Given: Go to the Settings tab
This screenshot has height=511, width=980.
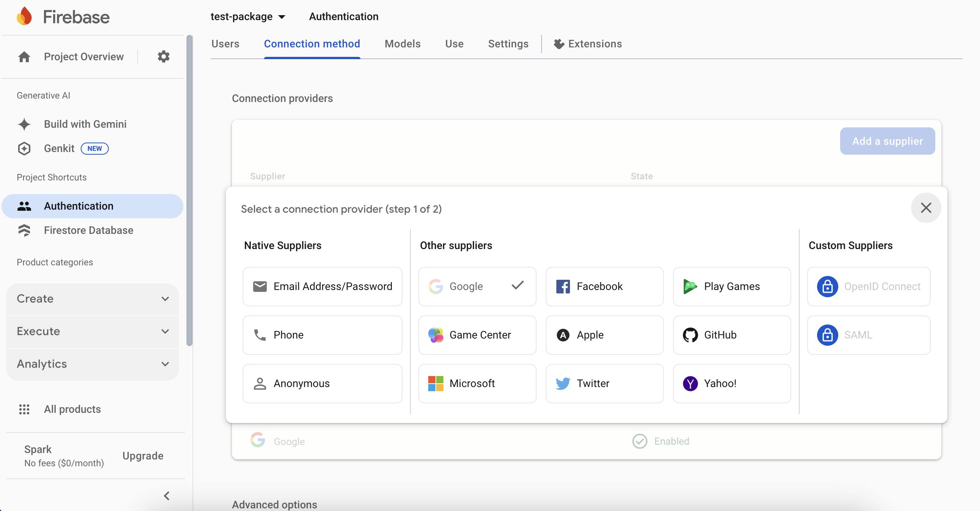Looking at the screenshot, I should (508, 44).
